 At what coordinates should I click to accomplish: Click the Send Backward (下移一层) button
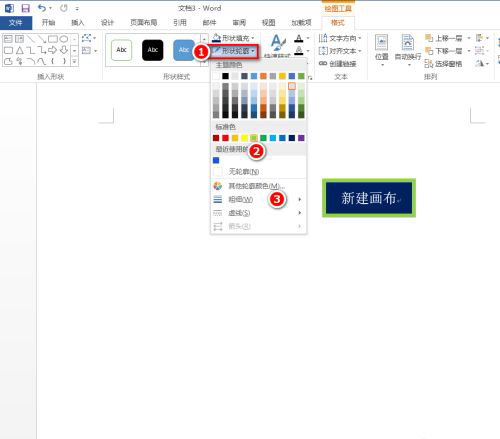pyautogui.click(x=444, y=51)
